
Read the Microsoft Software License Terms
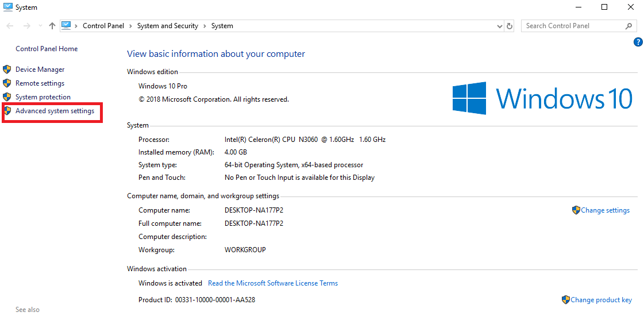pos(273,283)
